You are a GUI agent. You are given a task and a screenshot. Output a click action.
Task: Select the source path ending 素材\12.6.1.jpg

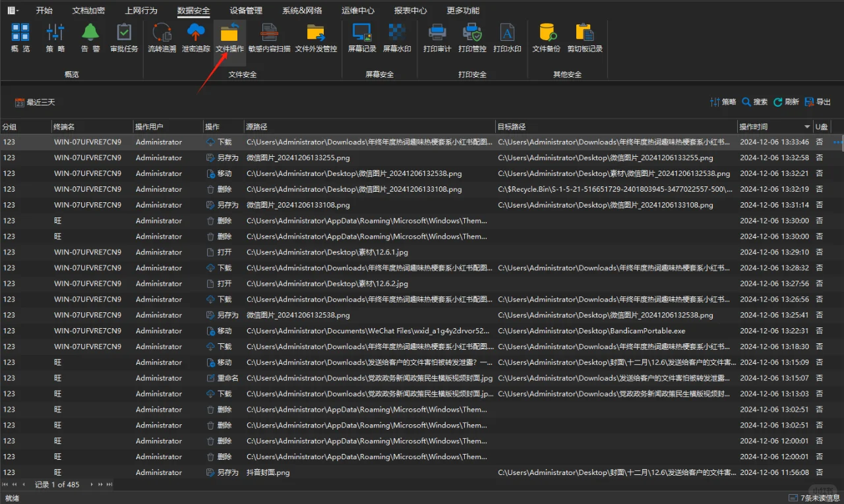click(x=328, y=252)
